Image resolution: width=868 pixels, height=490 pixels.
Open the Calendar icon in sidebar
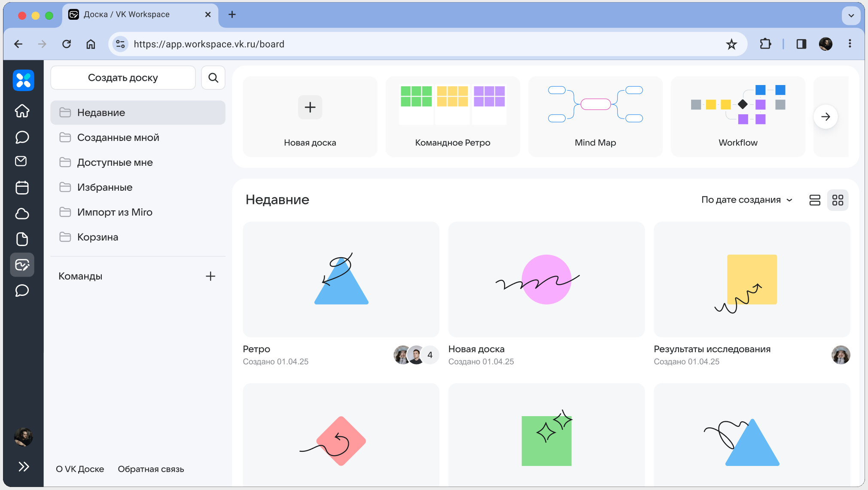[x=22, y=188]
